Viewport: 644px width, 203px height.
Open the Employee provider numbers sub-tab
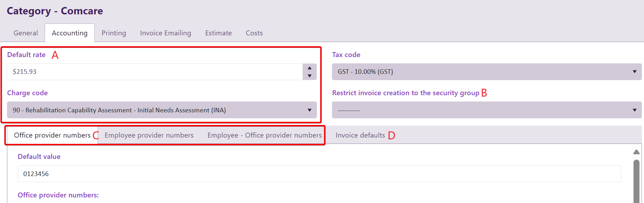[x=149, y=135]
